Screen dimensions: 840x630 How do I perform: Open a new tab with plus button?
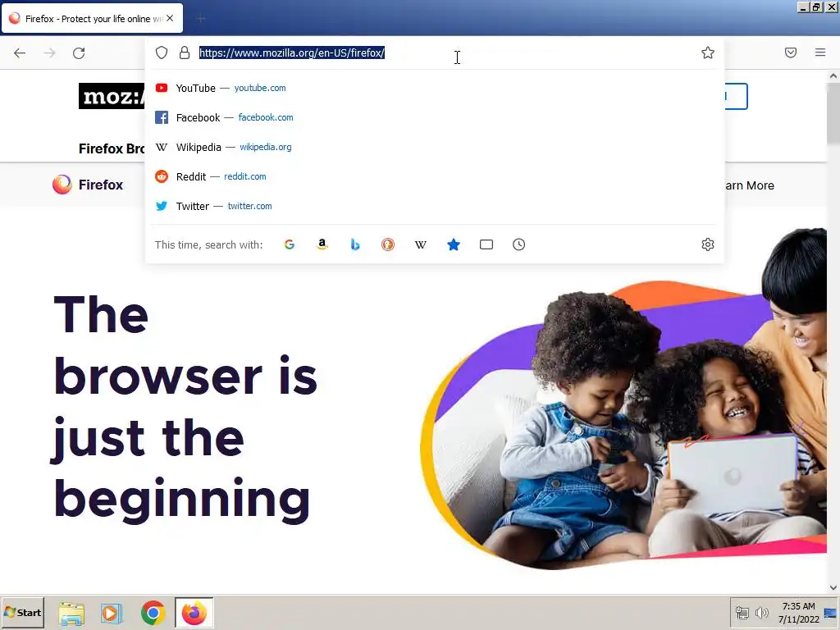[201, 20]
